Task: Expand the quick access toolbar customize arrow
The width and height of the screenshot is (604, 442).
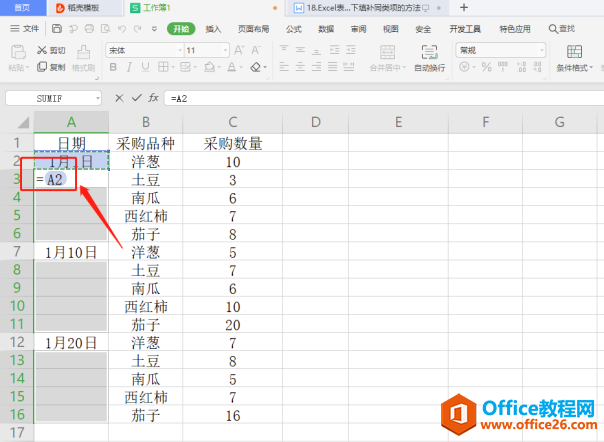Action: [x=154, y=29]
